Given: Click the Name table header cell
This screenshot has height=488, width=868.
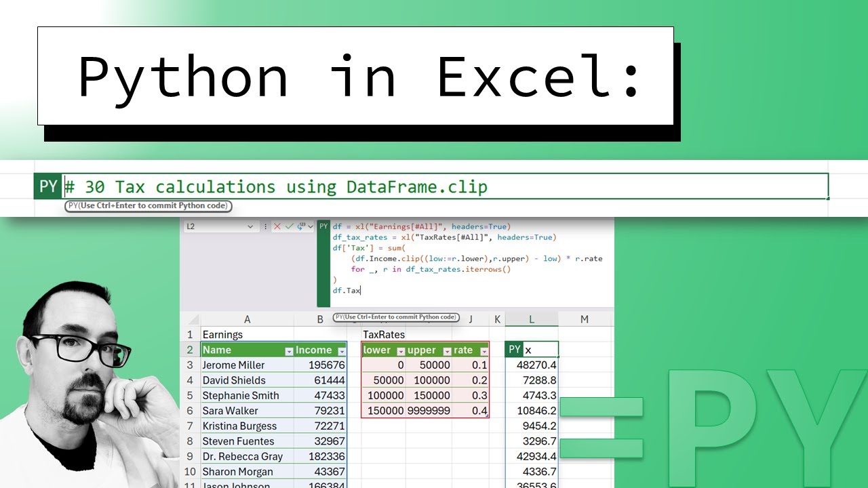Looking at the screenshot, I should click(247, 350).
